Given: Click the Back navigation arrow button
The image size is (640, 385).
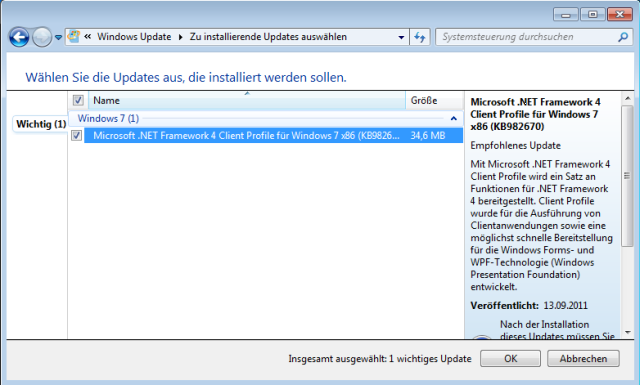Looking at the screenshot, I should coord(19,37).
